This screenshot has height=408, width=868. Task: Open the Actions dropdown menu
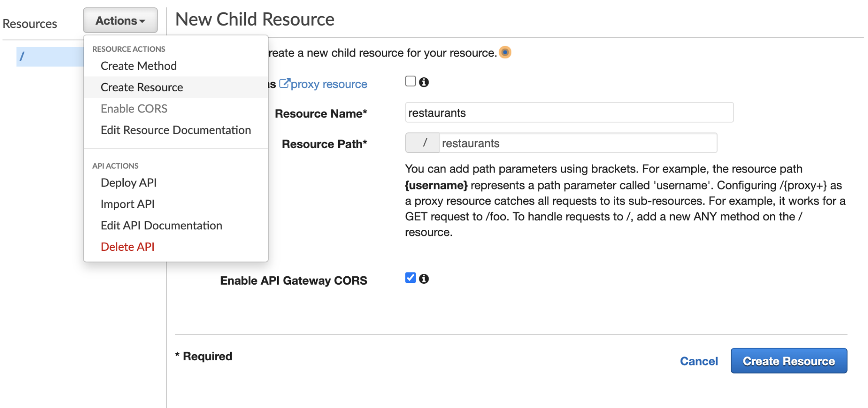coord(120,20)
